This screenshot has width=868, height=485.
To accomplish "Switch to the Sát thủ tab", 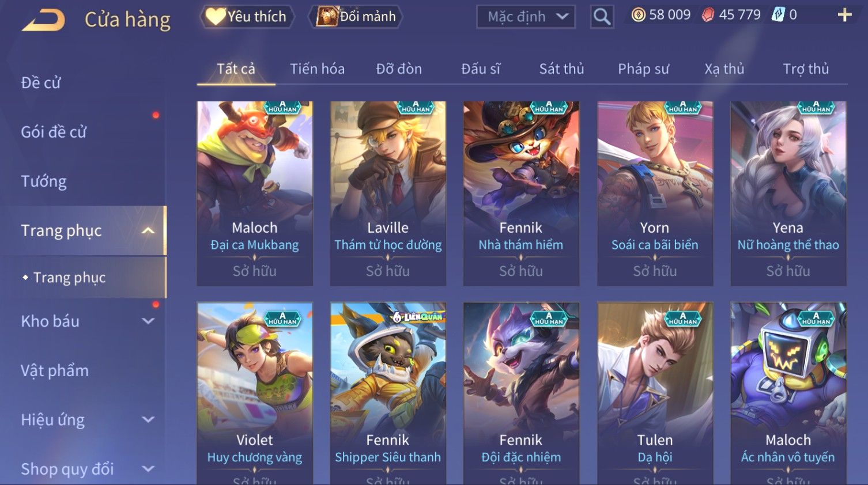I will [561, 69].
